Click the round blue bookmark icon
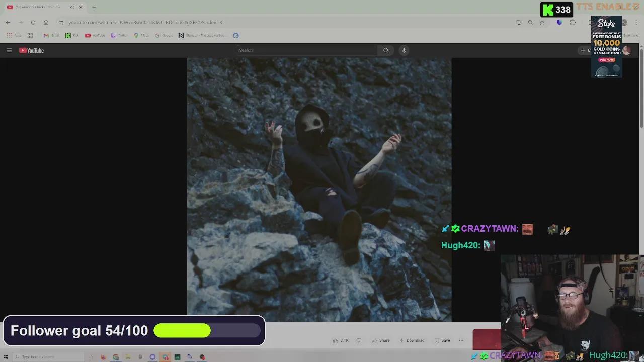This screenshot has width=644, height=362. click(x=236, y=35)
